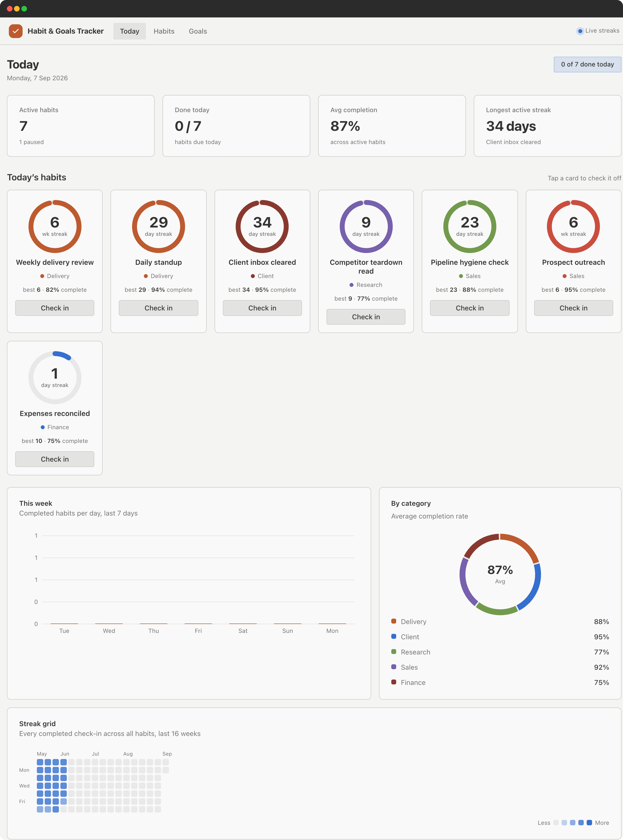This screenshot has height=840, width=623.
Task: Click the Finance legend color swatch
Action: (394, 682)
